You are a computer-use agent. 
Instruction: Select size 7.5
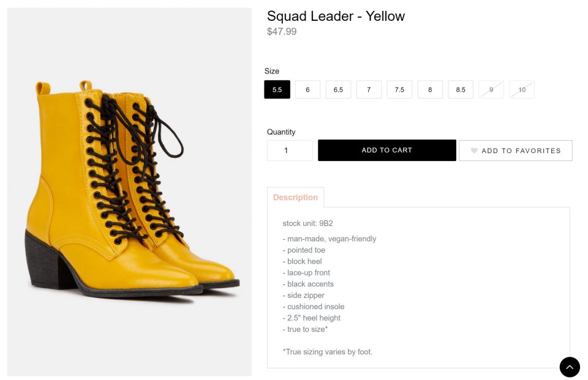click(399, 90)
